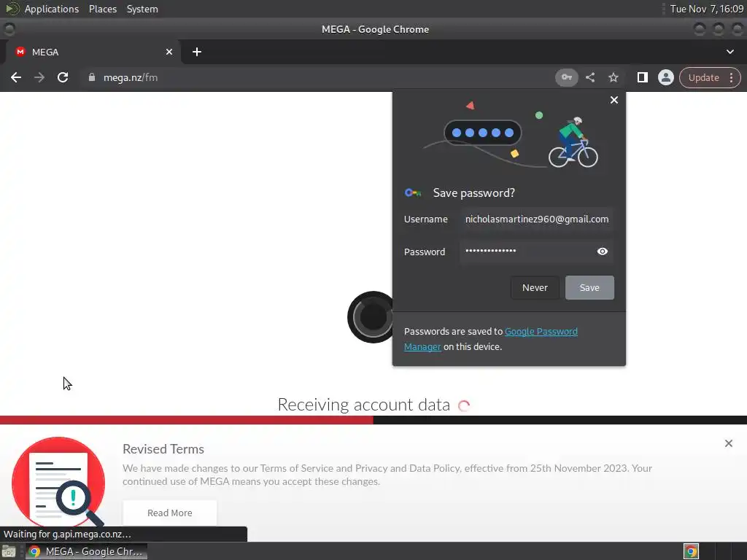Click the window menu button in the title bar
Image resolution: width=747 pixels, height=560 pixels.
click(x=9, y=29)
